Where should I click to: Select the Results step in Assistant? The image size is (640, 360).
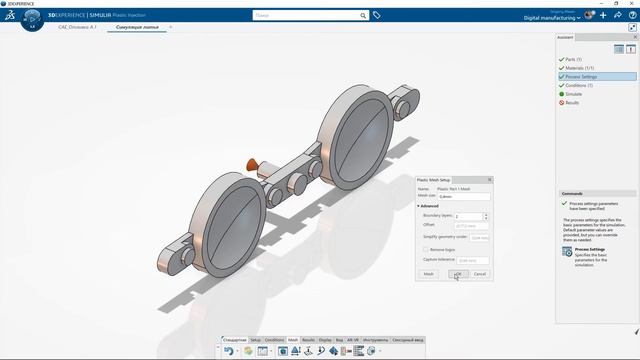[572, 103]
